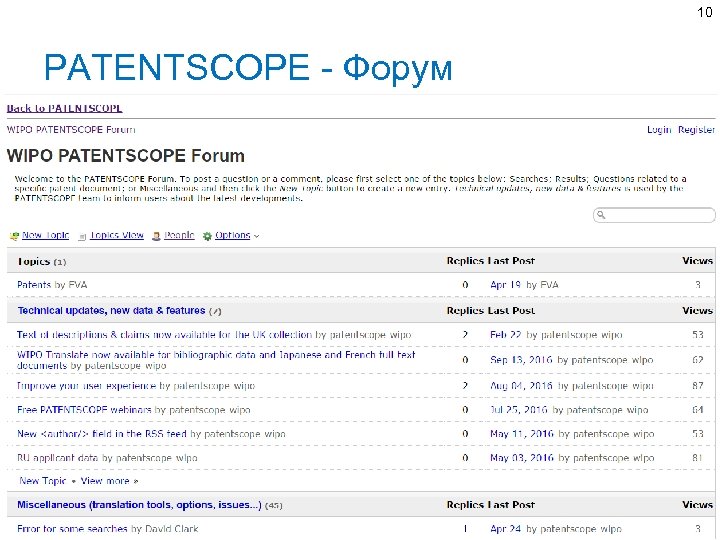Click the Register link
Screen dimensions: 720x540
696,130
